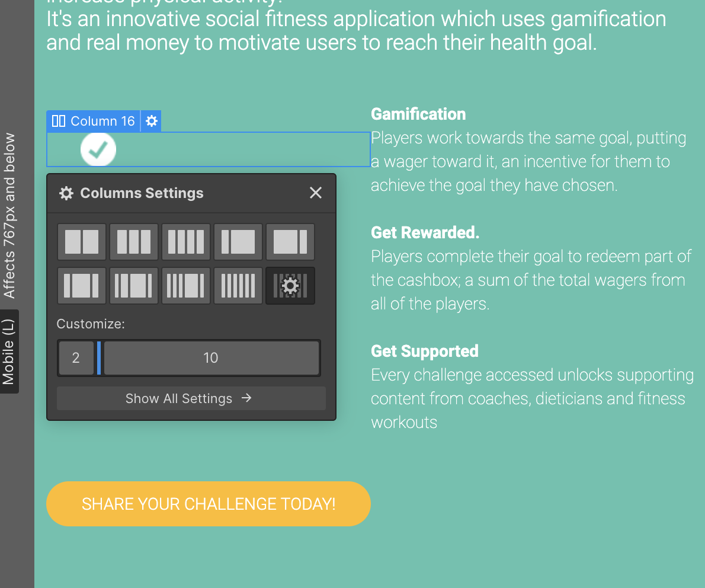Select the three equal columns layout preset
This screenshot has height=588, width=705.
click(x=133, y=242)
